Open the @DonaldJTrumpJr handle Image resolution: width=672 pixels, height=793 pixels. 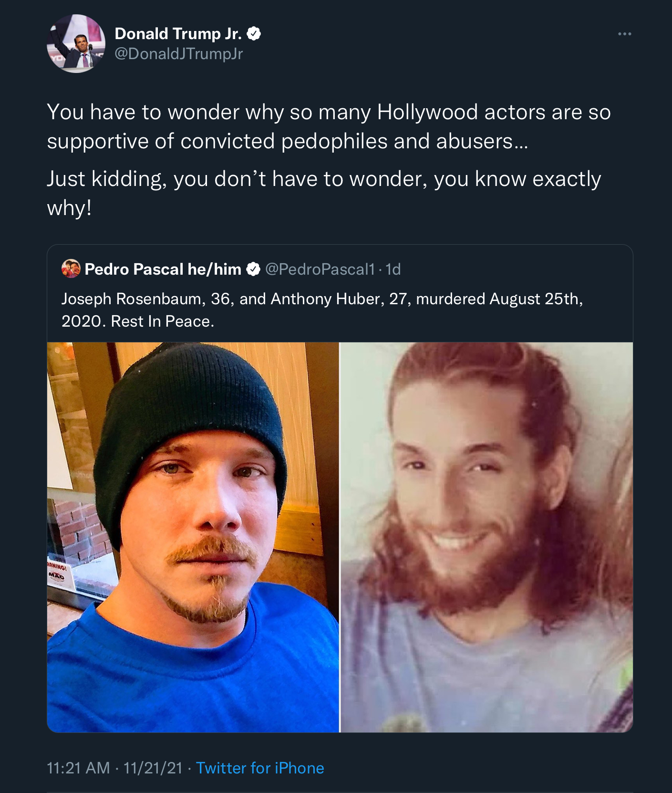tap(179, 54)
